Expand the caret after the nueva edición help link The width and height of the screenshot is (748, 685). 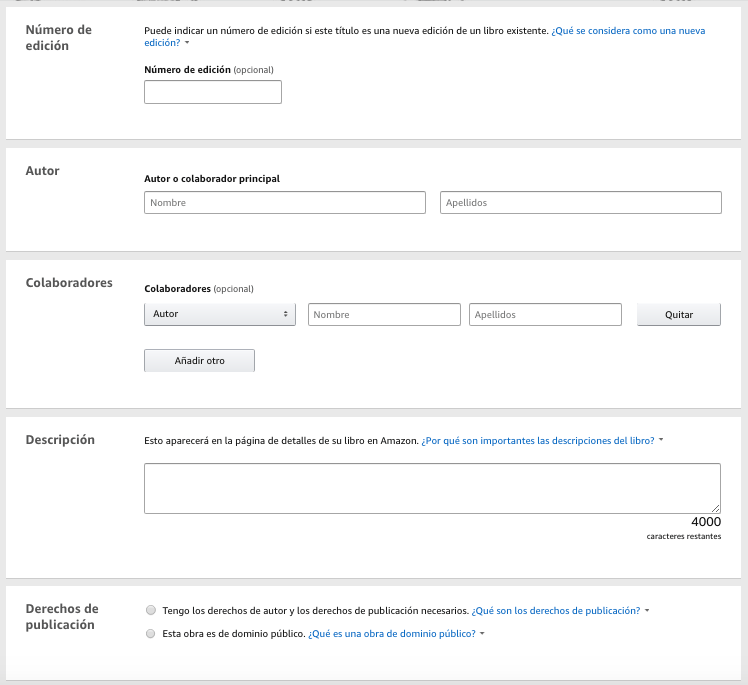coord(187,44)
